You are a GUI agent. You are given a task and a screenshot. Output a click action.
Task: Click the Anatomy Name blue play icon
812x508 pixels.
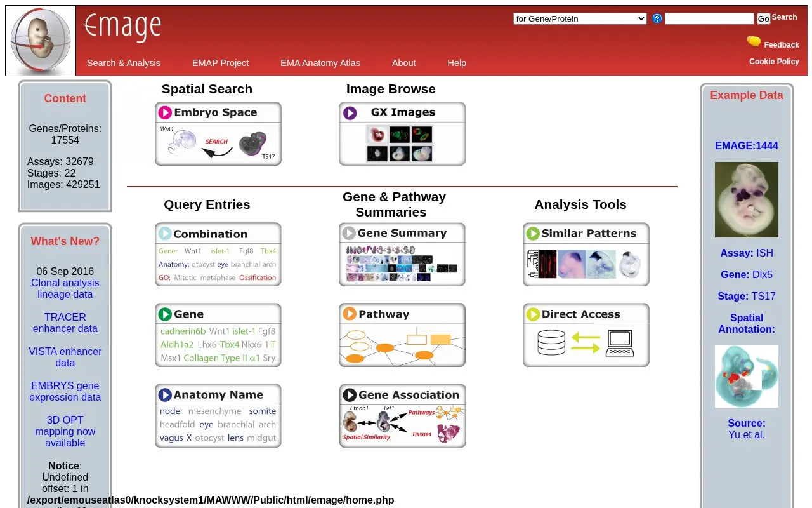click(165, 395)
